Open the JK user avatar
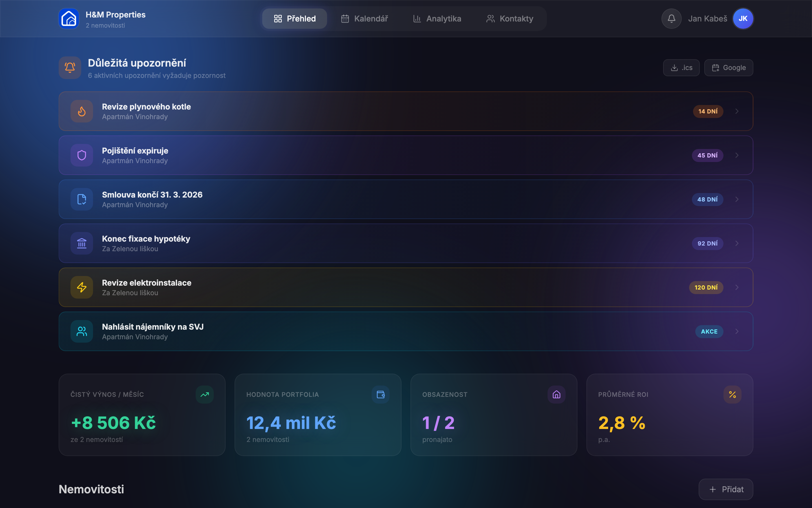 (743, 18)
